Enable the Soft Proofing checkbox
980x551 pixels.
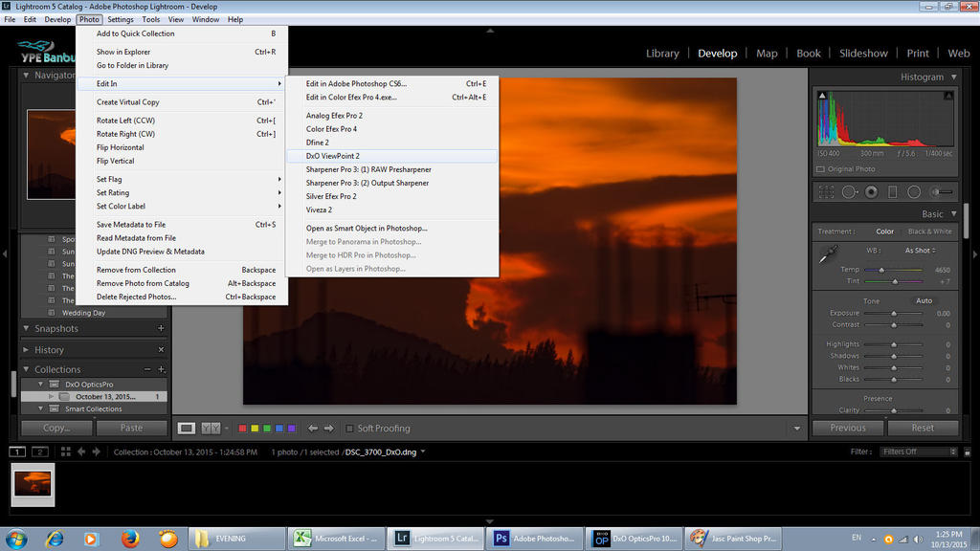(350, 429)
